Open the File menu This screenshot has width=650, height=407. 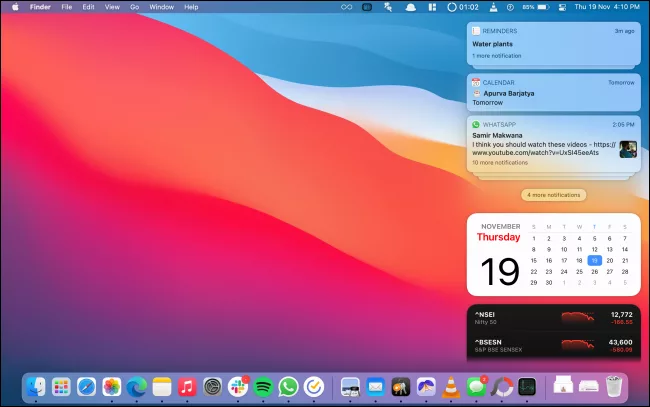pos(67,6)
